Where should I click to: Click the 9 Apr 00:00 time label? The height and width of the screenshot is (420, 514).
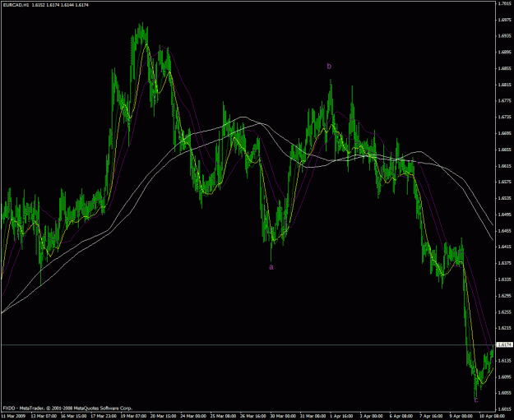[x=461, y=416]
